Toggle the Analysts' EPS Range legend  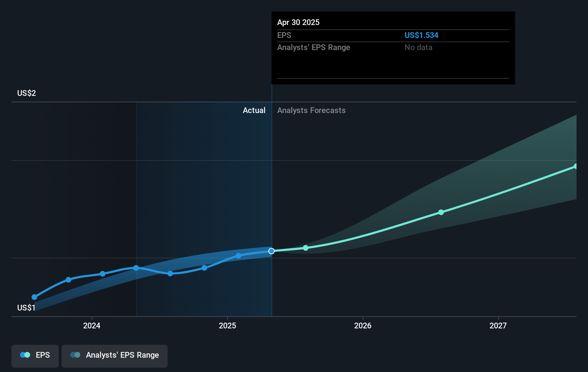[115, 356]
